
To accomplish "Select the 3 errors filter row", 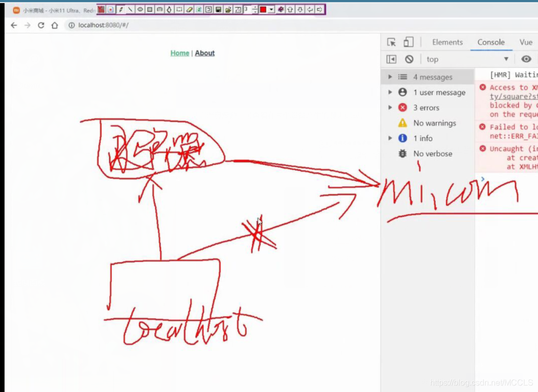I will tap(428, 107).
